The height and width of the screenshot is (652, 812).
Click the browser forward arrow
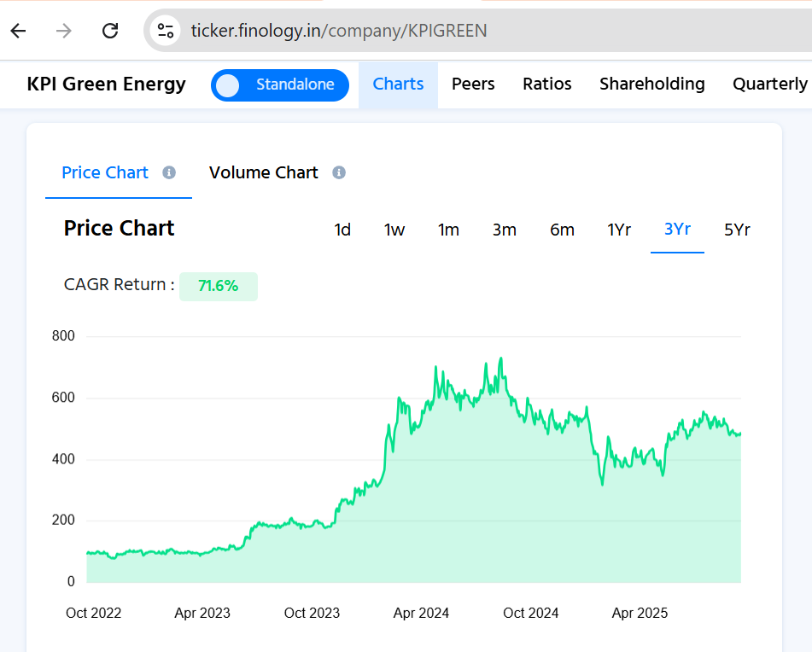pyautogui.click(x=64, y=31)
